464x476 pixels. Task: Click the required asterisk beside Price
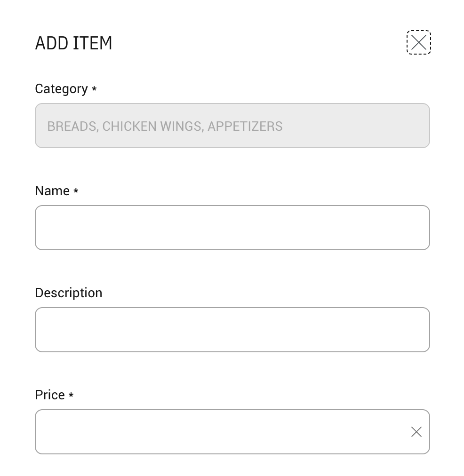71,395
